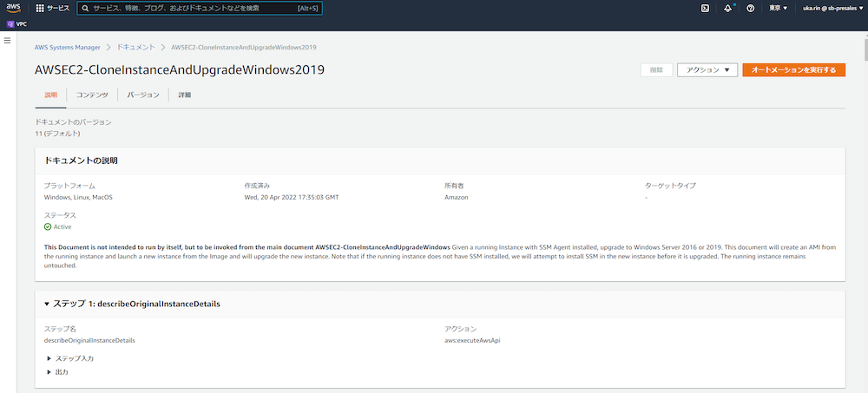Open the services grid menu icon
This screenshot has height=393, width=868.
point(40,8)
